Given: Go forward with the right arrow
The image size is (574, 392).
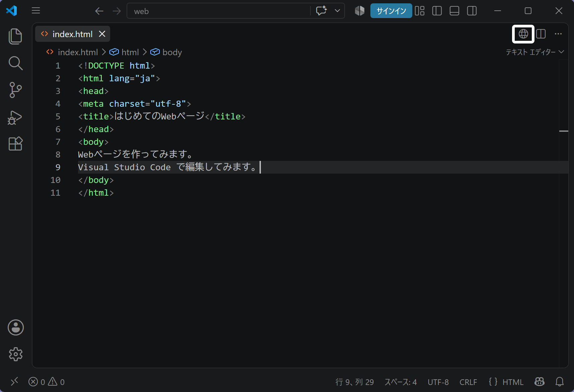Looking at the screenshot, I should point(117,11).
